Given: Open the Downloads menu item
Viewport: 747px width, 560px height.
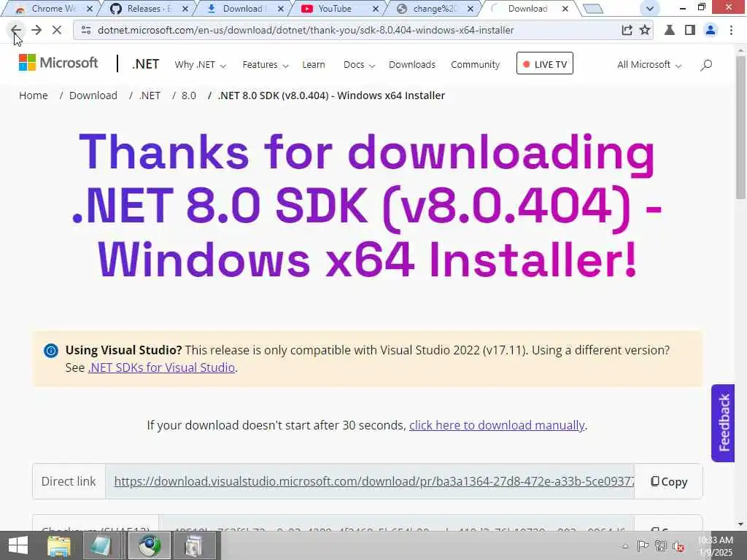Looking at the screenshot, I should click(412, 64).
